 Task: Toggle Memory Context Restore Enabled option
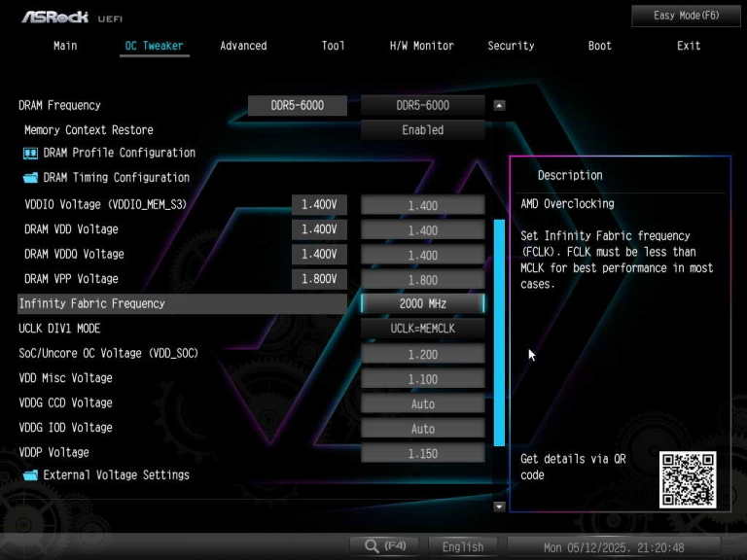(x=422, y=130)
